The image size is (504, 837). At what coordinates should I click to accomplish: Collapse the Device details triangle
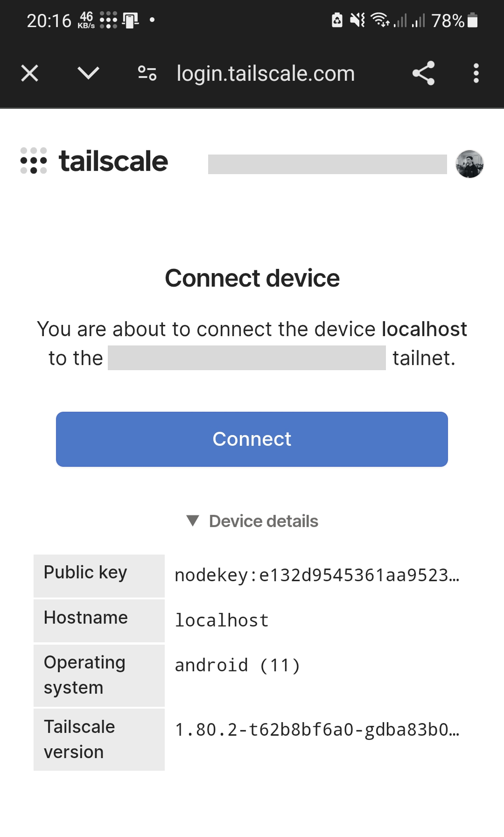point(193,521)
